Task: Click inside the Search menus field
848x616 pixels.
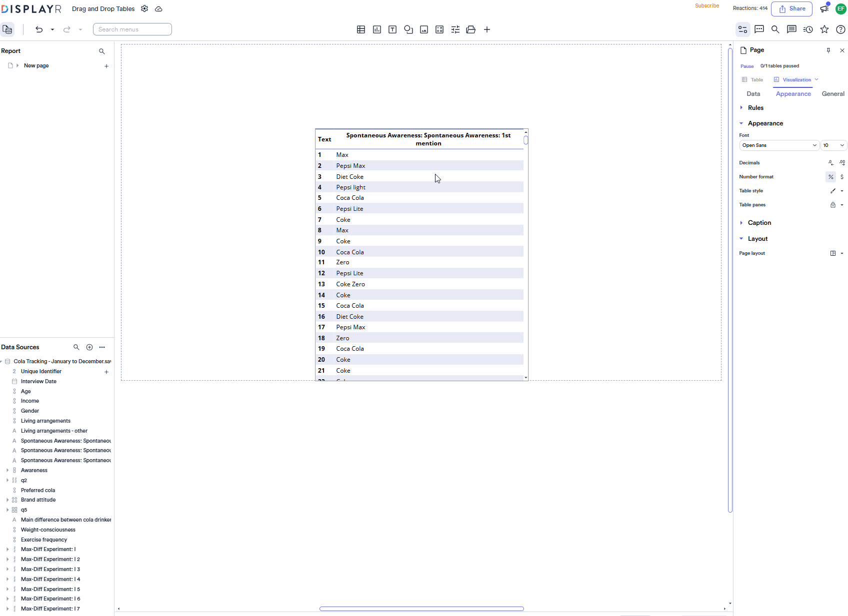Action: (x=132, y=29)
